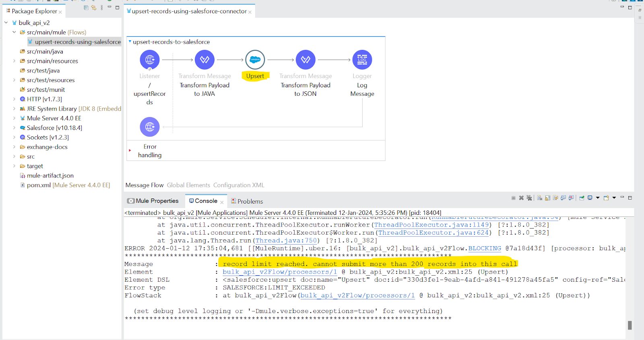Viewport: 644px width, 340px height.
Task: Minimize the Package Explorer panel
Action: 109,7
